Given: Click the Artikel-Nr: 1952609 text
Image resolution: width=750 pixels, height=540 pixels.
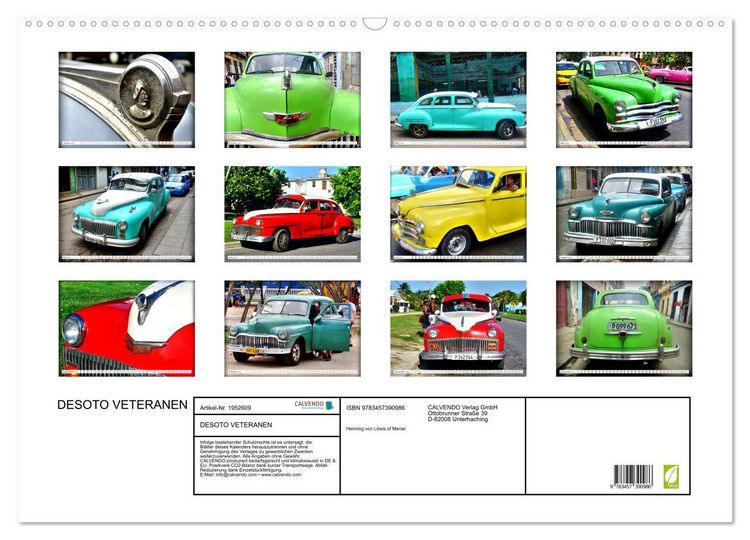Looking at the screenshot, I should pos(225,408).
